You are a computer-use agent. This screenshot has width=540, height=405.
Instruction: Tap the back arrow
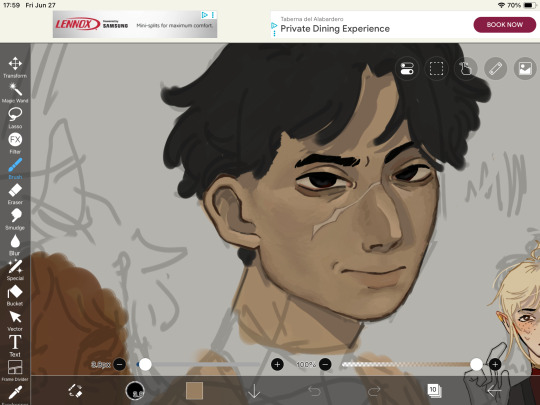click(494, 391)
